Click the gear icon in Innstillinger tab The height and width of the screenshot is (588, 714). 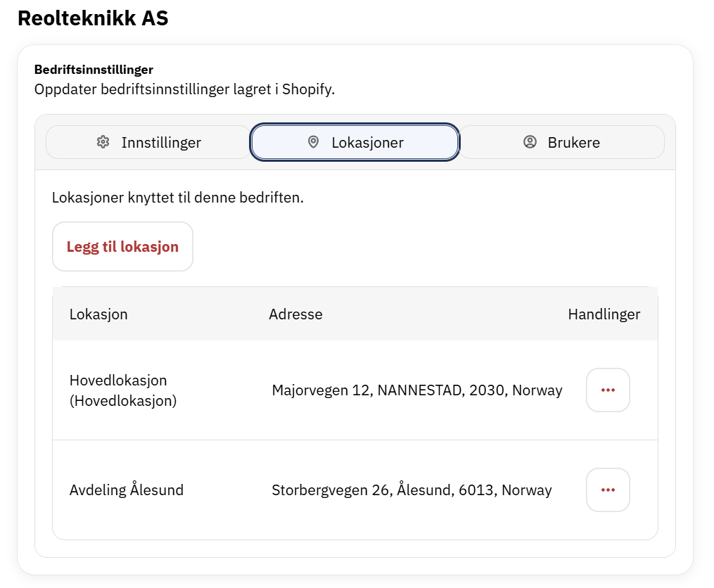pyautogui.click(x=103, y=142)
